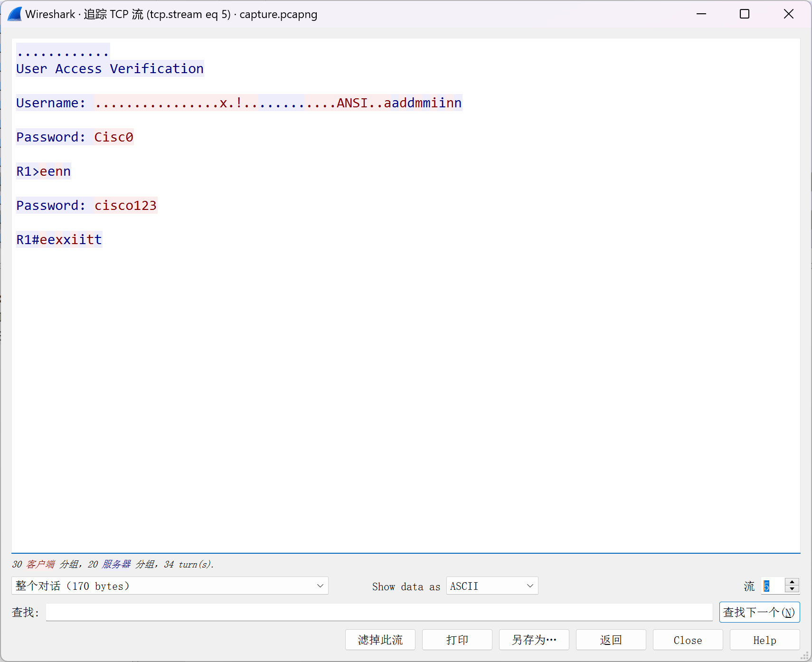
Task: Open Help from the dialog footer
Action: pyautogui.click(x=764, y=640)
